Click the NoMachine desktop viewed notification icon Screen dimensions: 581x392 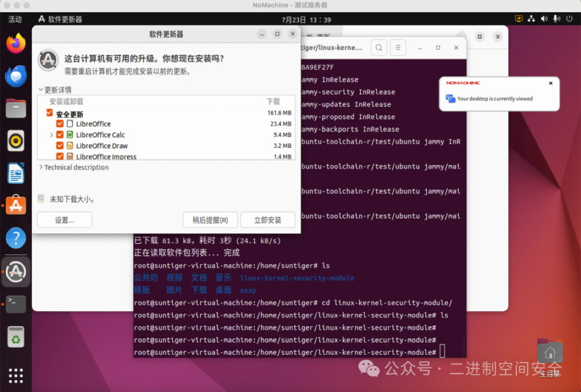tap(450, 98)
